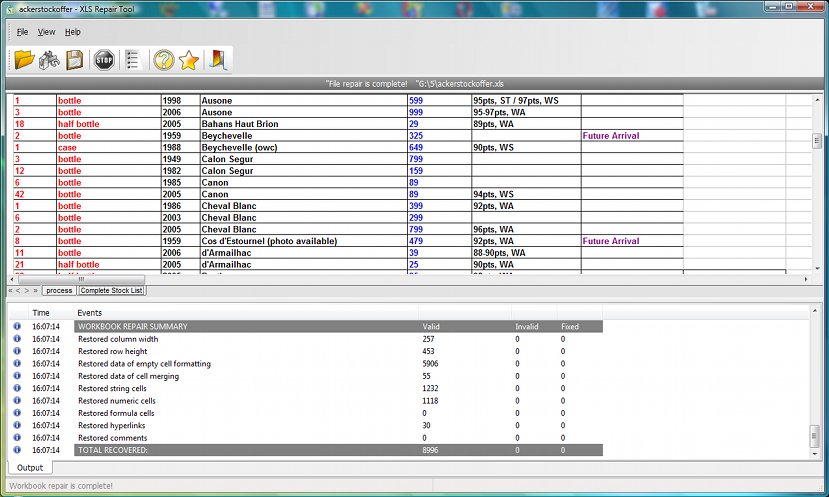Click value 5906 for empty cell formatting
The image size is (829, 497).
click(430, 363)
